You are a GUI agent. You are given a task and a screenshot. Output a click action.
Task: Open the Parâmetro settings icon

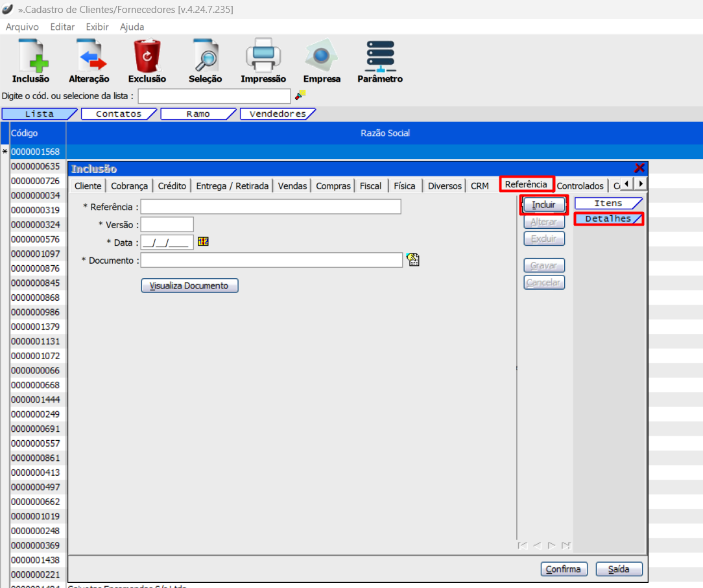tap(380, 56)
